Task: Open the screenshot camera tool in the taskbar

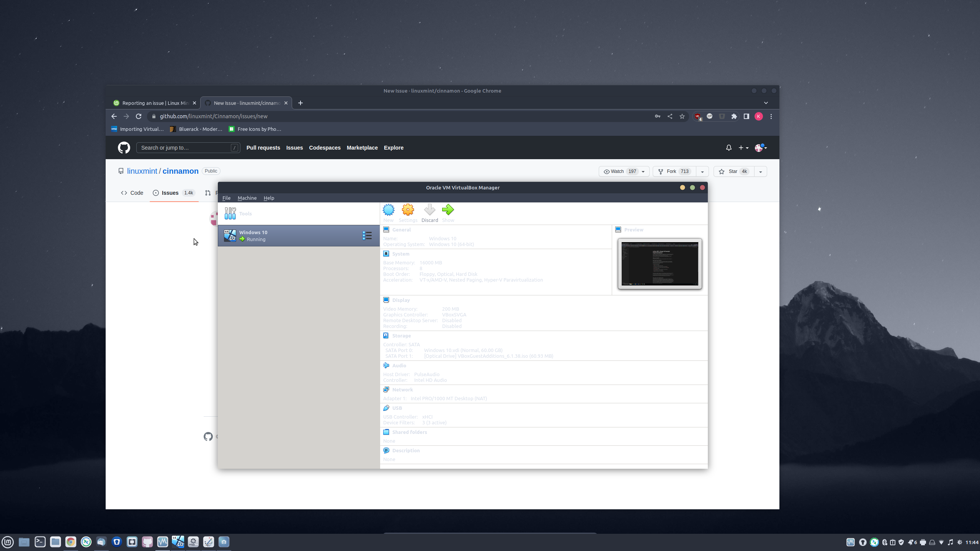Action: (224, 542)
